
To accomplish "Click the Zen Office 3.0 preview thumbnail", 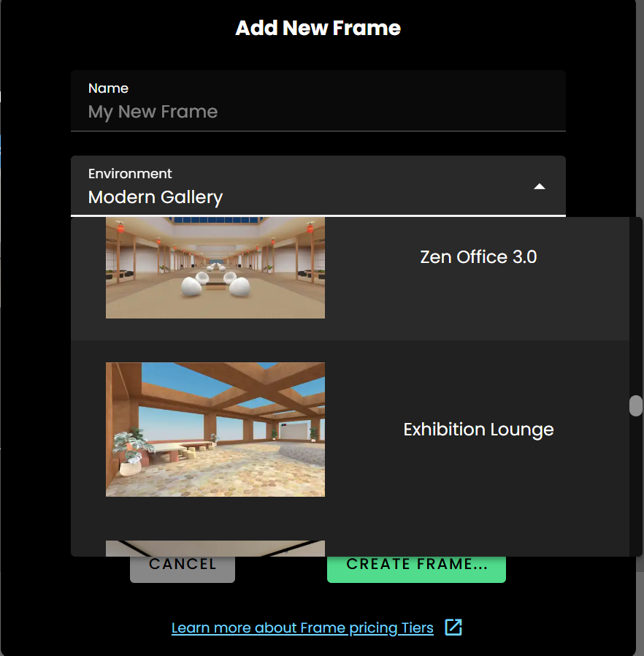I will point(215,267).
